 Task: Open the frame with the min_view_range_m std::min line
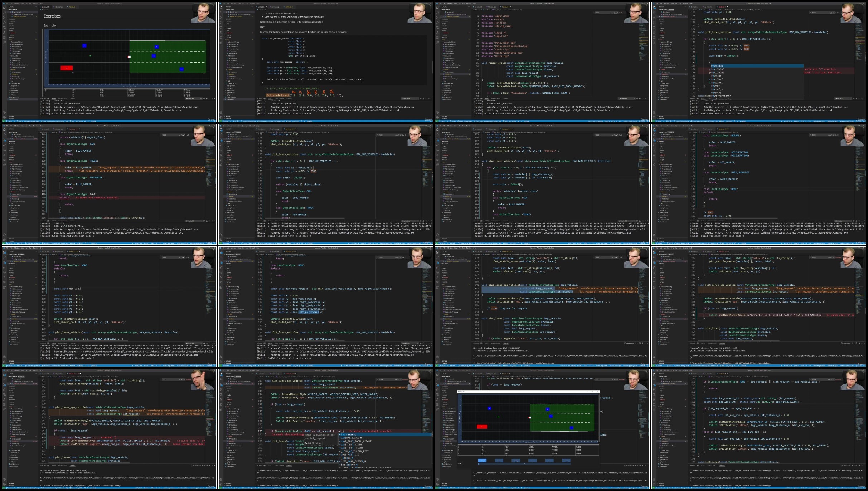point(326,306)
